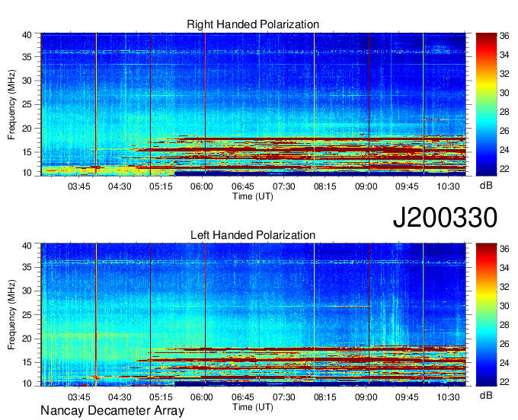Click the 36 dB label on the top color bar

(x=504, y=36)
